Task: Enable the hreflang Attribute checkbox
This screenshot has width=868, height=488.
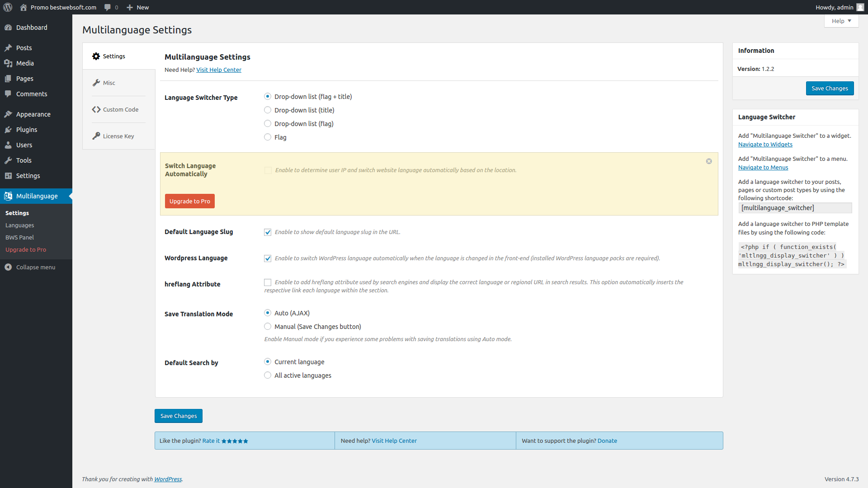Action: click(268, 282)
